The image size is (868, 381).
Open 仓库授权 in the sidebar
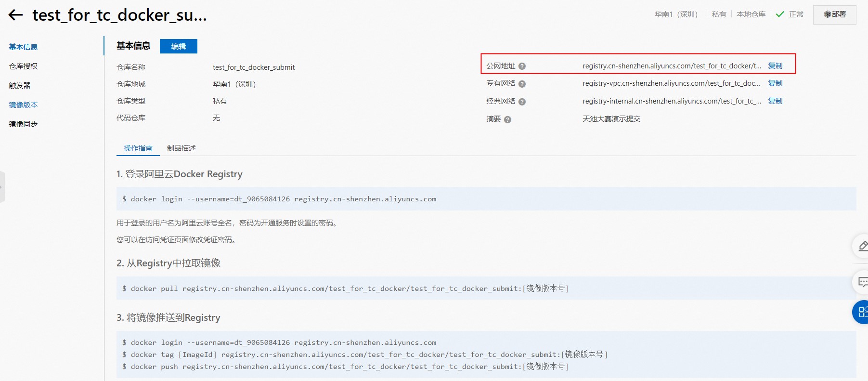(x=23, y=66)
